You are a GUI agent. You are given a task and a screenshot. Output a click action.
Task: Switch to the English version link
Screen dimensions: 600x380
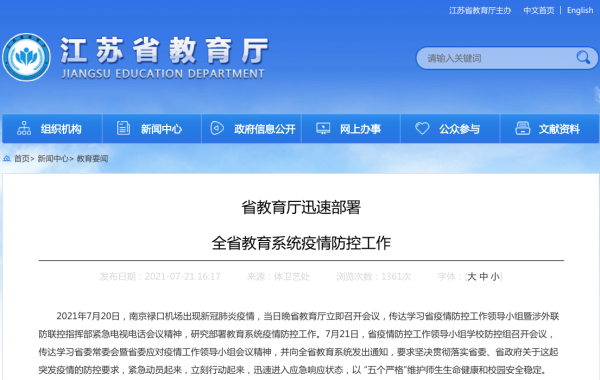[x=580, y=10]
